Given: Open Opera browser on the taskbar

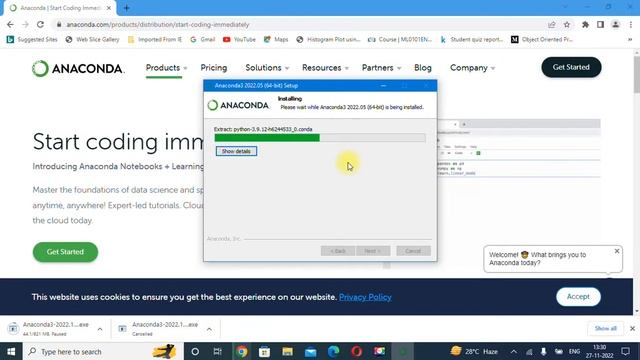Looking at the screenshot, I should point(356,351).
